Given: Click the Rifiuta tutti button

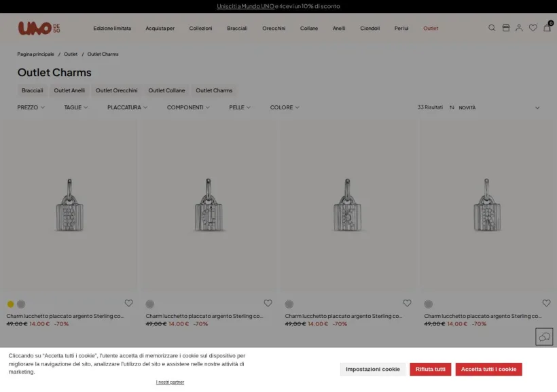Looking at the screenshot, I should click(430, 369).
